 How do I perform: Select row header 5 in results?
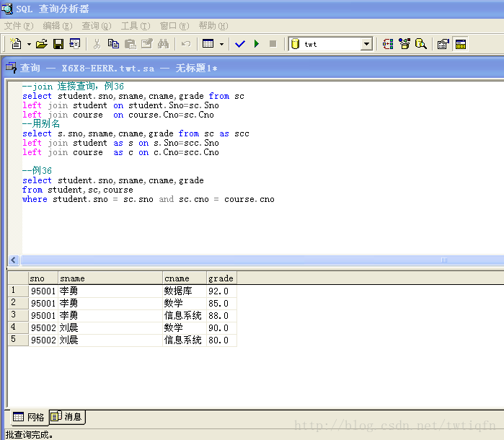pyautogui.click(x=18, y=340)
